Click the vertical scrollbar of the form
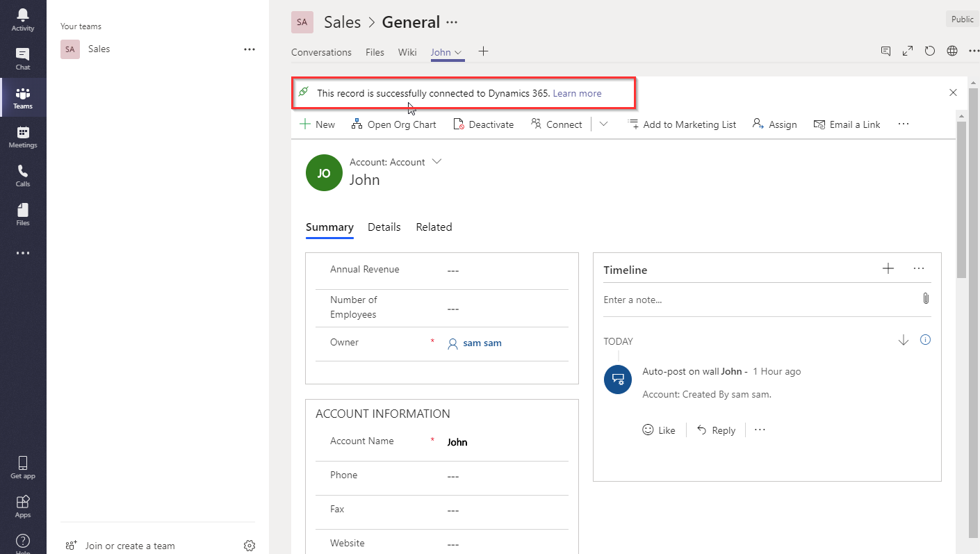 [962, 199]
